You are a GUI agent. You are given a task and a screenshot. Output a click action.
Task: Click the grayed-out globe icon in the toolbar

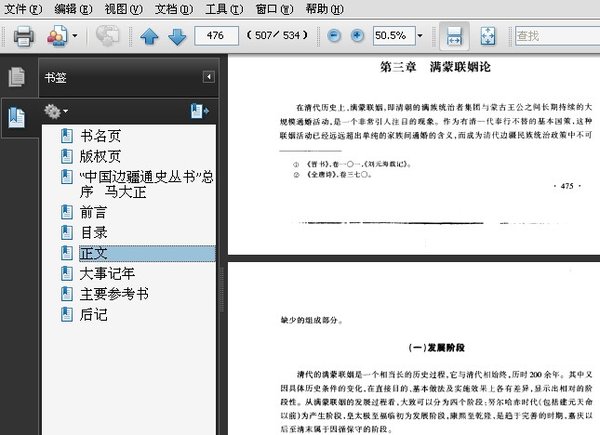(107, 36)
